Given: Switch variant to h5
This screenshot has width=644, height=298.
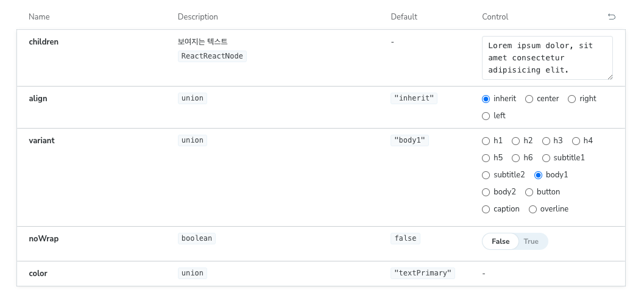Looking at the screenshot, I should pyautogui.click(x=486, y=158).
